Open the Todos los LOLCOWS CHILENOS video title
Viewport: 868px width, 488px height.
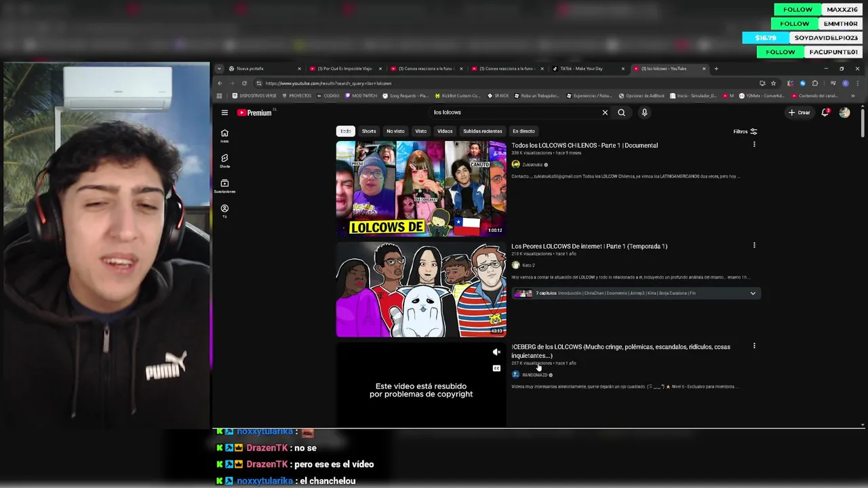585,145
